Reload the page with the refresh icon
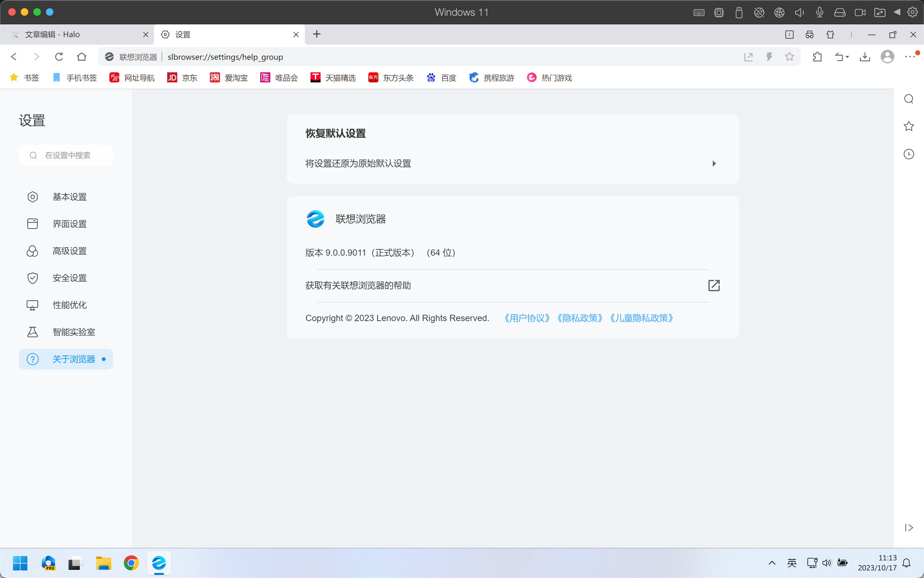The image size is (924, 578). click(x=59, y=57)
